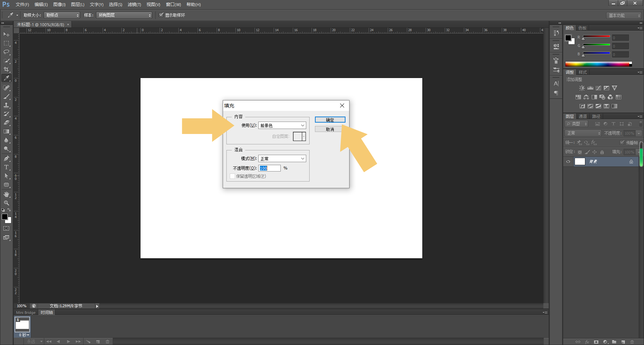Select the Dodge tool
Image resolution: width=644 pixels, height=345 pixels.
point(6,149)
